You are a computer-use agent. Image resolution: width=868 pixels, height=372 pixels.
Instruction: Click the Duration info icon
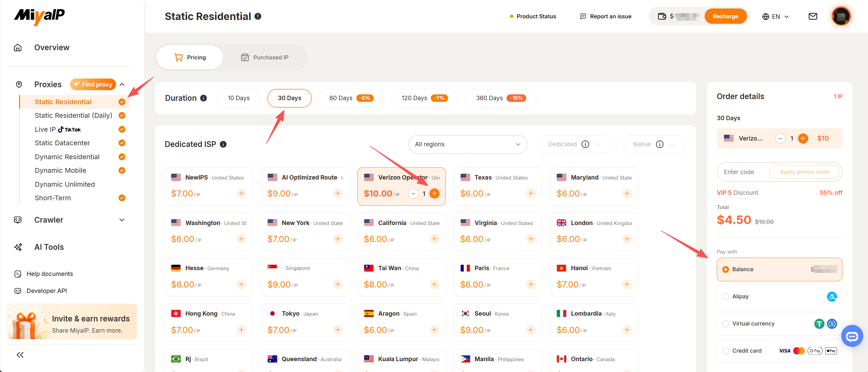tap(203, 98)
